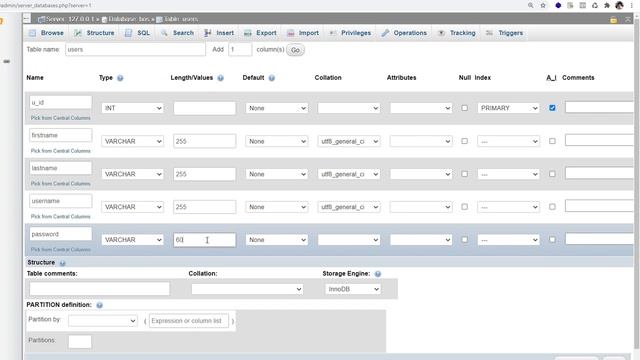640x360 pixels.
Task: Open the Storage Engine InnoDB dropdown
Action: click(x=353, y=289)
